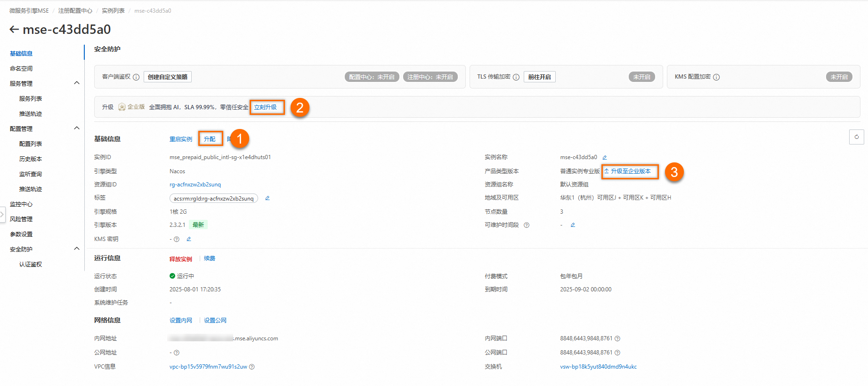Click the 注册中心: 未开启 status pill
Screen dimensions: 868x386
430,77
